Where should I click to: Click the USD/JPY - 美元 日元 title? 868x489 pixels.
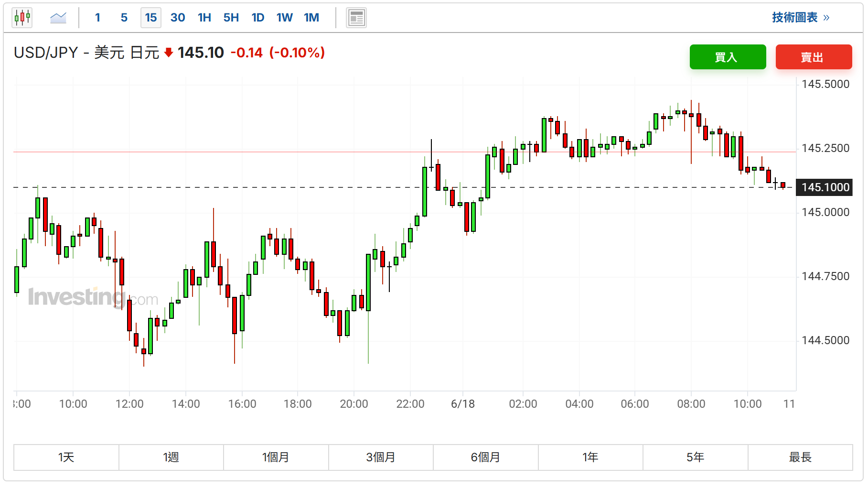[x=86, y=53]
